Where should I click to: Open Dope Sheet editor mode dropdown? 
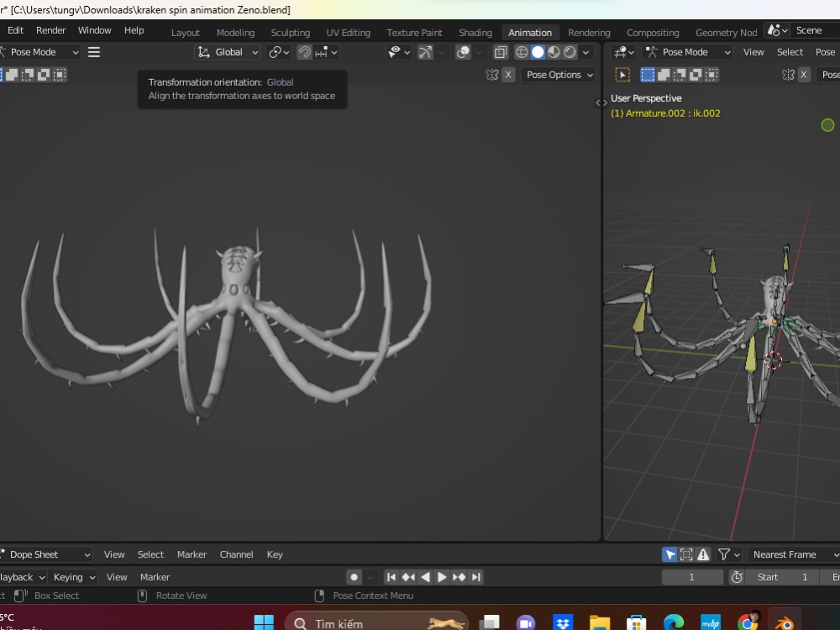click(x=46, y=554)
